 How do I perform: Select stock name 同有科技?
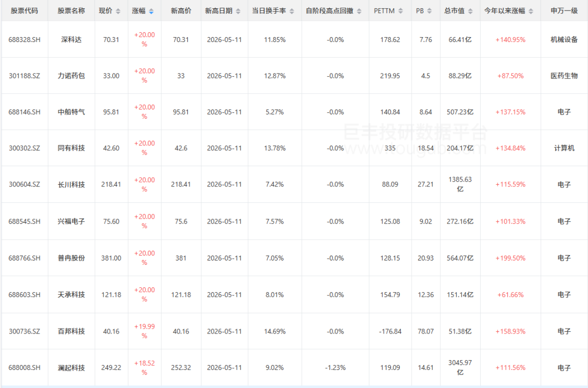coord(71,148)
